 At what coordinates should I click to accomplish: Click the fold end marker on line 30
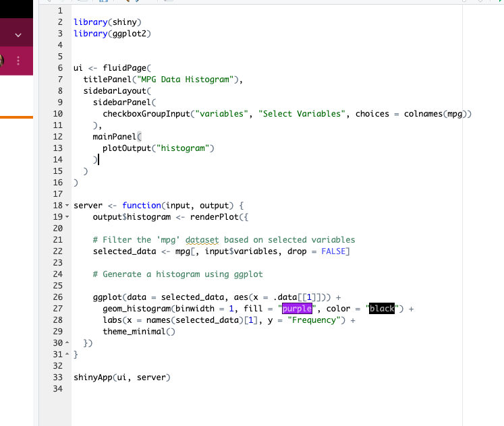(x=67, y=342)
